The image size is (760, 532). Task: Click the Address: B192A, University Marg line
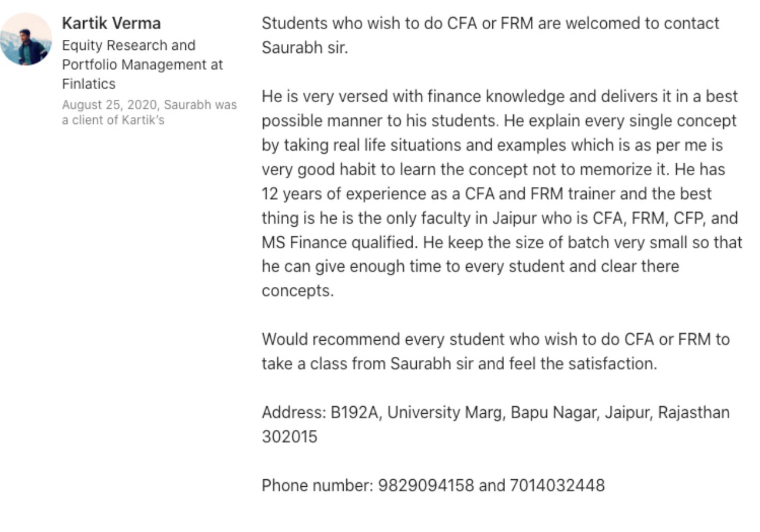495,413
